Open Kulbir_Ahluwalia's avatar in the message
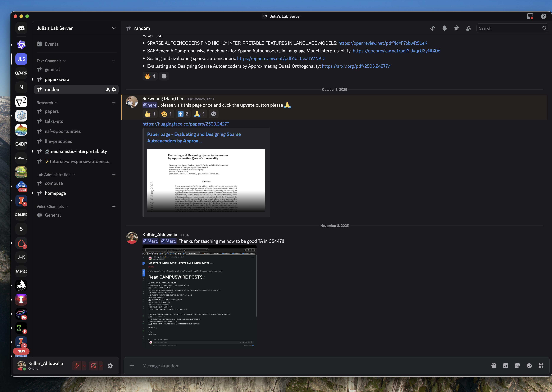 tap(132, 238)
